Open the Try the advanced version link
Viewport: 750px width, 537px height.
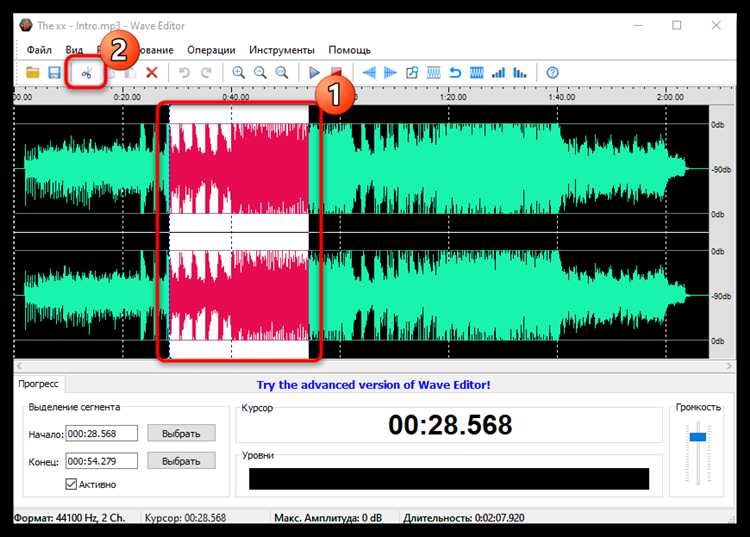373,384
